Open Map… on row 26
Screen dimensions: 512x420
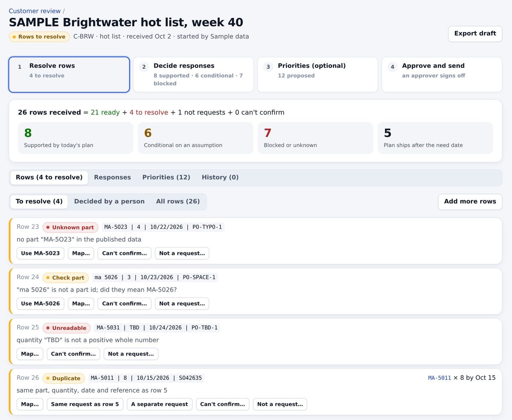30,404
